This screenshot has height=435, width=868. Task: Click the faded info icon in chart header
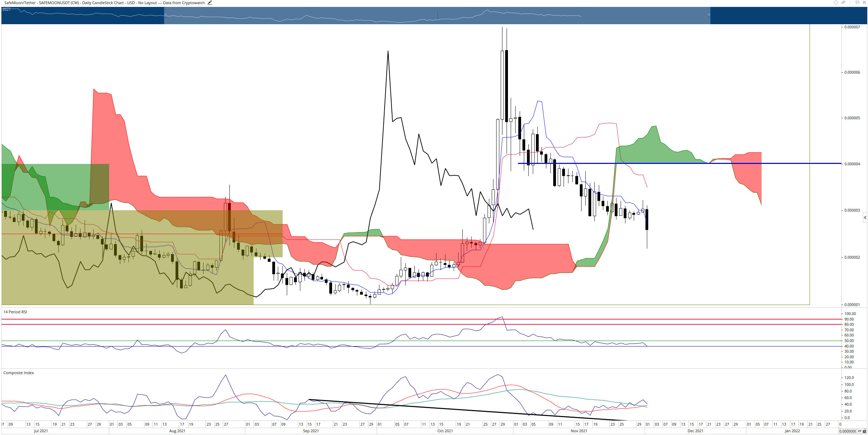click(x=850, y=2)
